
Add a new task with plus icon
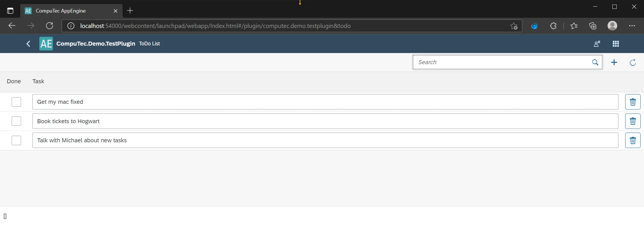pyautogui.click(x=614, y=62)
